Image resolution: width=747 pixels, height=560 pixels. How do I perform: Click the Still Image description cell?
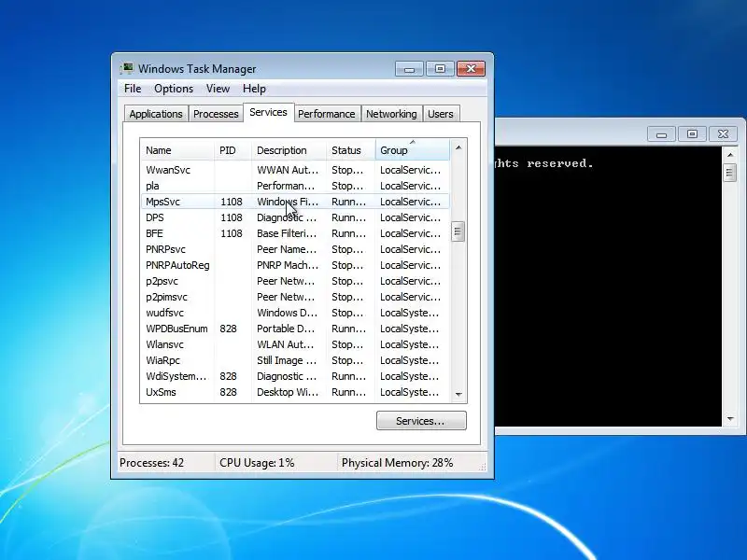coord(287,360)
